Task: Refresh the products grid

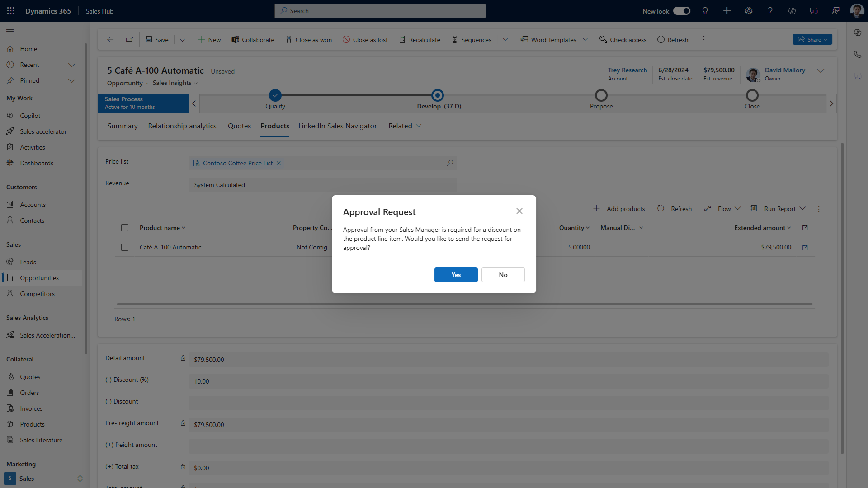Action: point(674,209)
